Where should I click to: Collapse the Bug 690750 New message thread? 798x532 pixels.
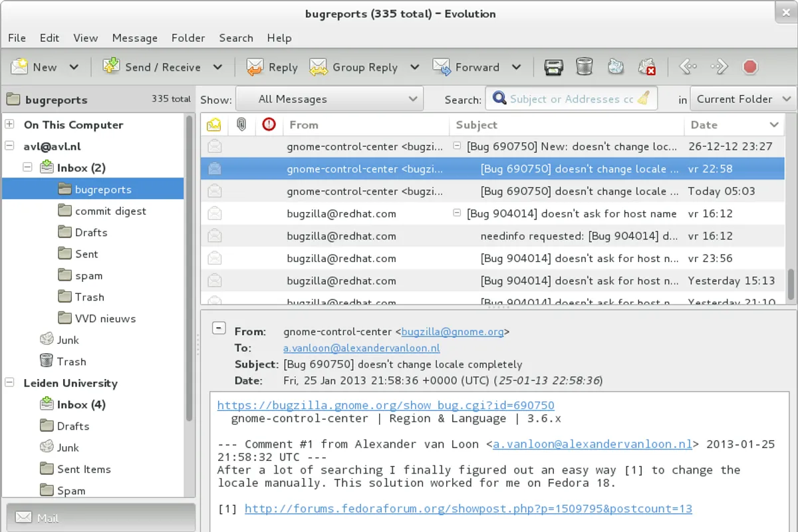[x=457, y=146]
